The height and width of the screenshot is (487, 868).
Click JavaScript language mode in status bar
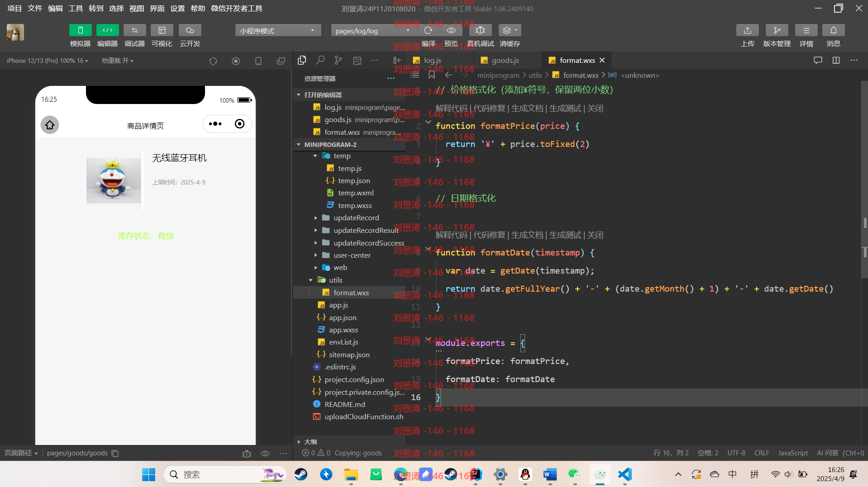tap(793, 453)
